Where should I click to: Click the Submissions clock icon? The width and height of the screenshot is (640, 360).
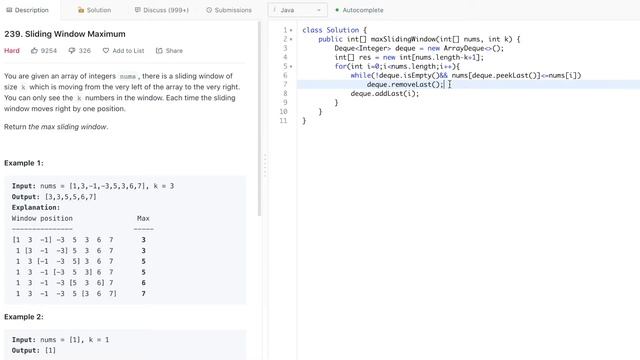pyautogui.click(x=209, y=10)
